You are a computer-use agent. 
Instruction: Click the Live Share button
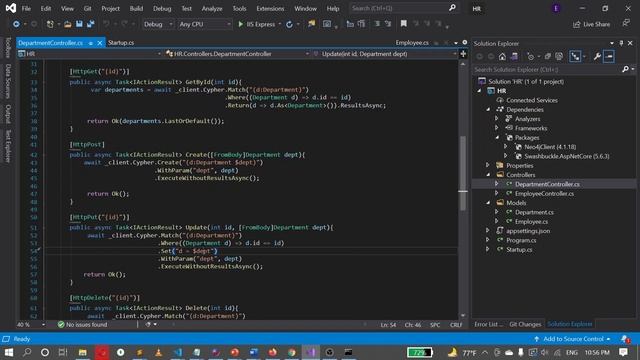[x=591, y=24]
